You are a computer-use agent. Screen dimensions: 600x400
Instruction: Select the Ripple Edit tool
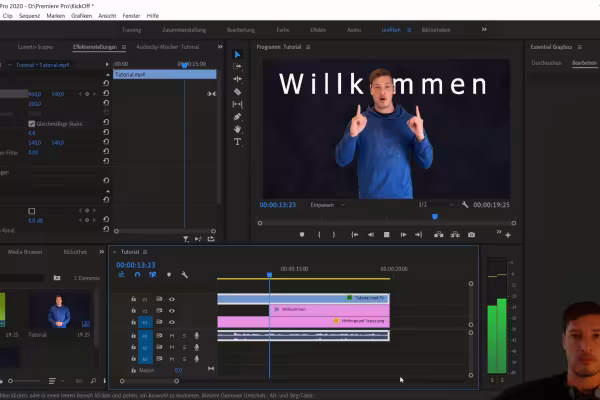pyautogui.click(x=237, y=79)
